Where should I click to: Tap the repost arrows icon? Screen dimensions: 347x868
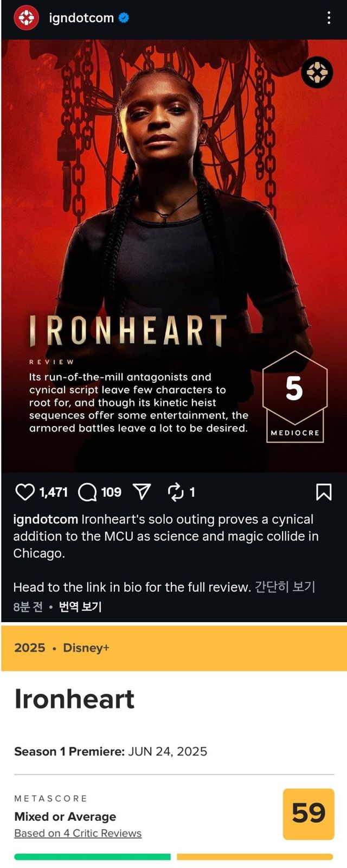176,492
